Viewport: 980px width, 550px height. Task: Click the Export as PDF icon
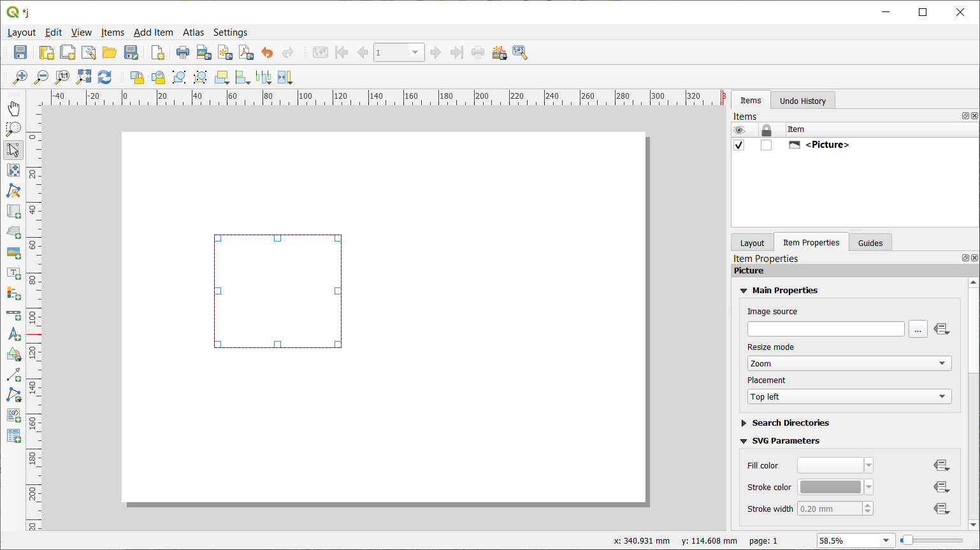(246, 52)
